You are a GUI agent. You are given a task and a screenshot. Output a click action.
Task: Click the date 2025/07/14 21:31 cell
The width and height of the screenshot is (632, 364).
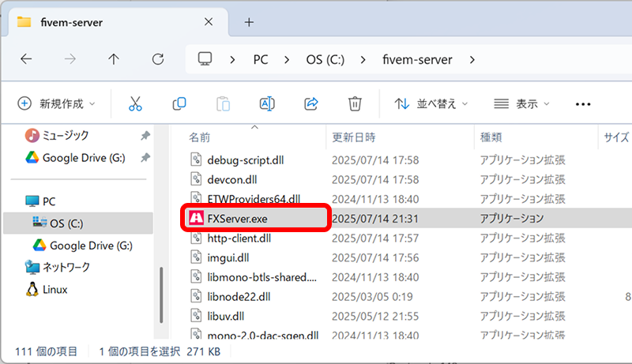coord(375,219)
